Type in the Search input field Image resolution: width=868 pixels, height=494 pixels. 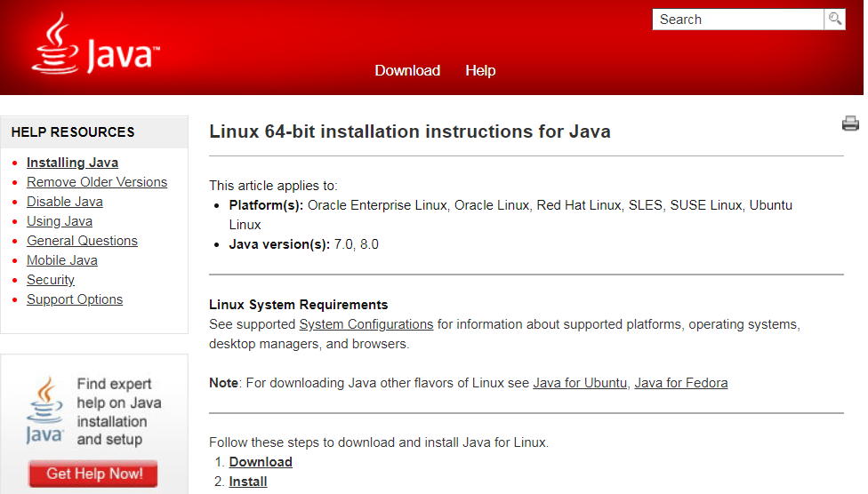(x=738, y=20)
